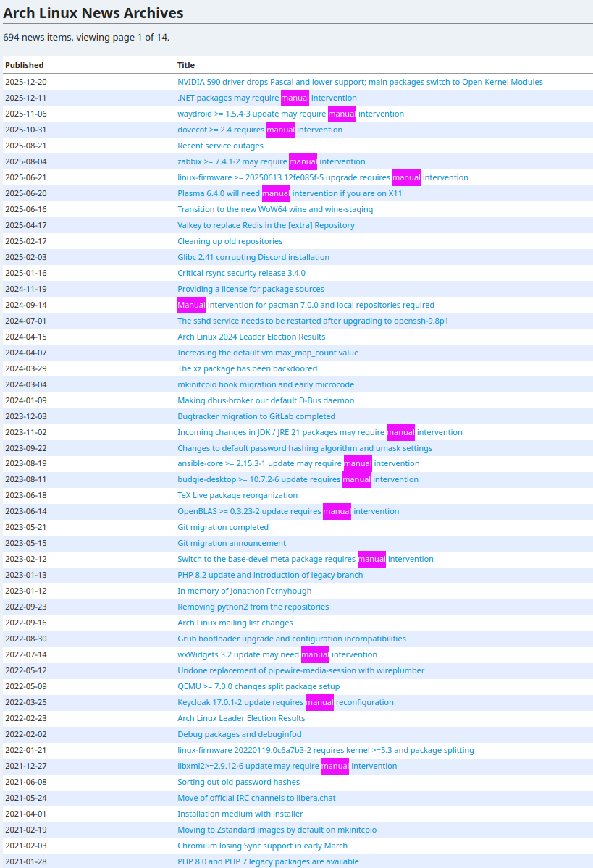Select the "Title" column header
Image resolution: width=593 pixels, height=868 pixels.
(x=186, y=65)
